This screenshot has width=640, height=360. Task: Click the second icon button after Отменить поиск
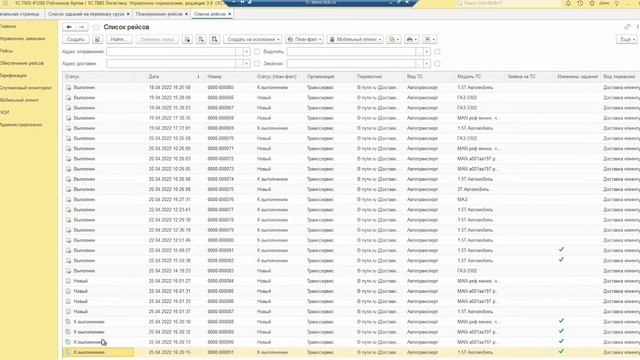coord(201,39)
